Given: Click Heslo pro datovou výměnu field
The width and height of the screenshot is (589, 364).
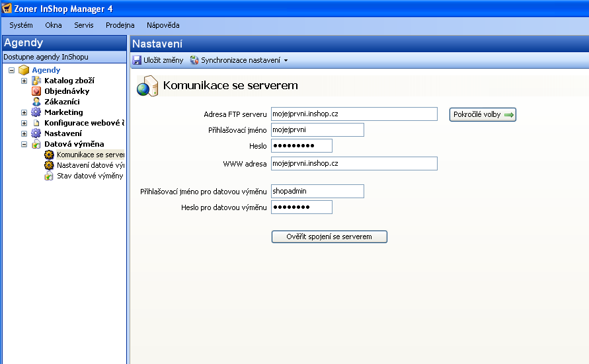Looking at the screenshot, I should coord(301,207).
